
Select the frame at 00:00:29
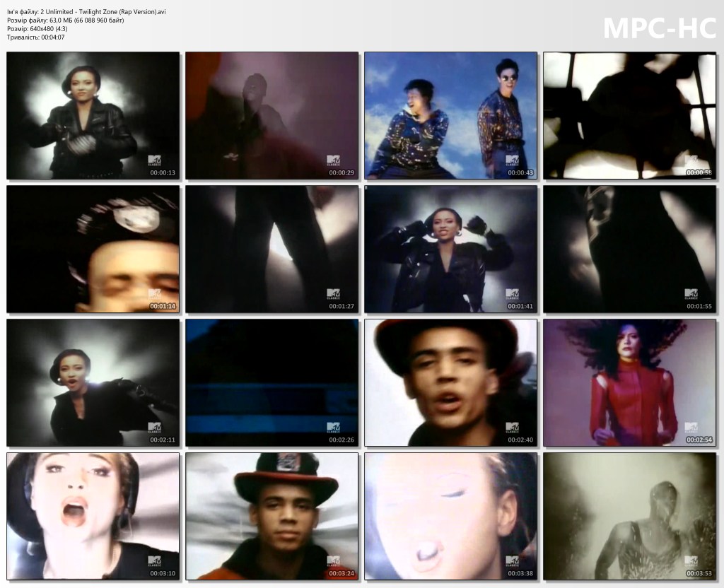click(272, 115)
